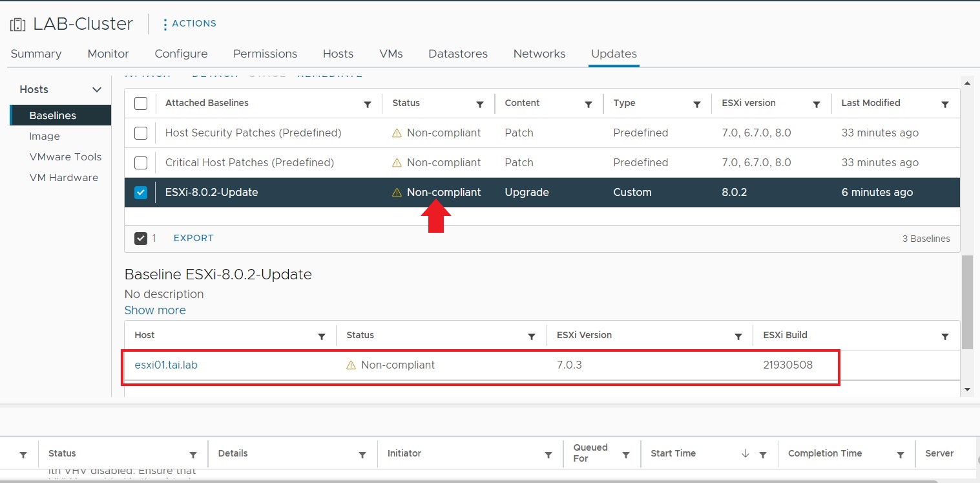Click the LAB-Cluster cluster icon

point(18,25)
